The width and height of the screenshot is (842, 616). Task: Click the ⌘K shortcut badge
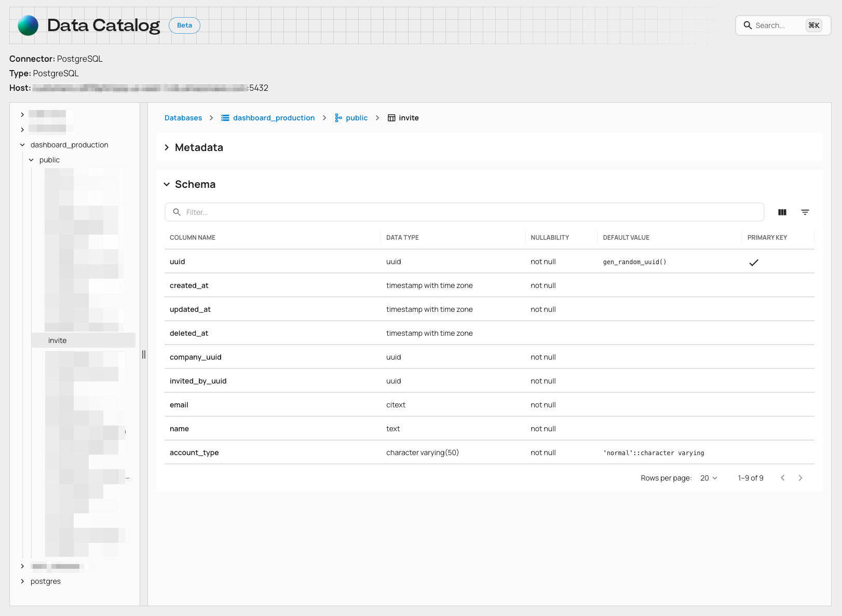pyautogui.click(x=814, y=25)
